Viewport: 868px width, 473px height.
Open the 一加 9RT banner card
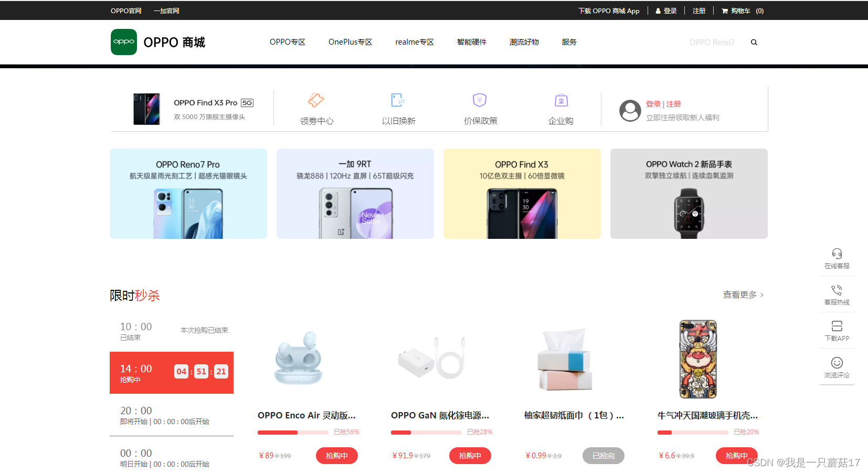pos(355,194)
